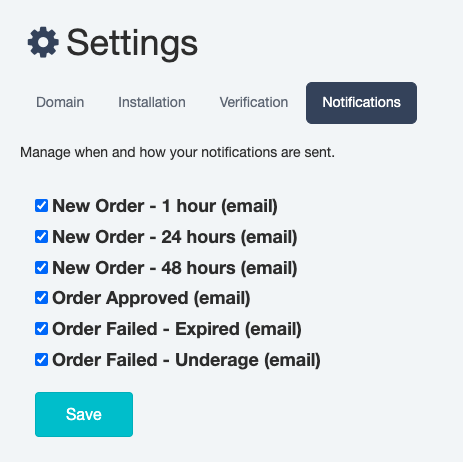Click the Settings page heading
463x462 pixels.
[x=132, y=43]
